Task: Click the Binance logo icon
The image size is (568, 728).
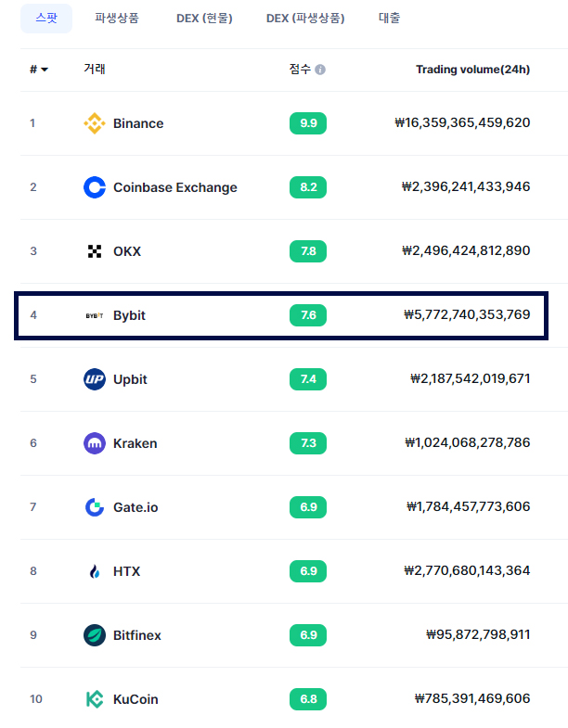Action: pyautogui.click(x=95, y=123)
